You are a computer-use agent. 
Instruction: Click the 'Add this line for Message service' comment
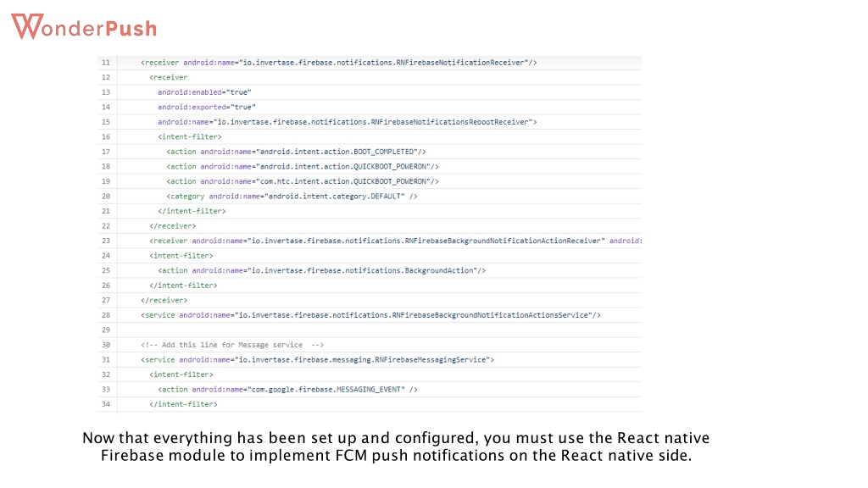tap(232, 345)
